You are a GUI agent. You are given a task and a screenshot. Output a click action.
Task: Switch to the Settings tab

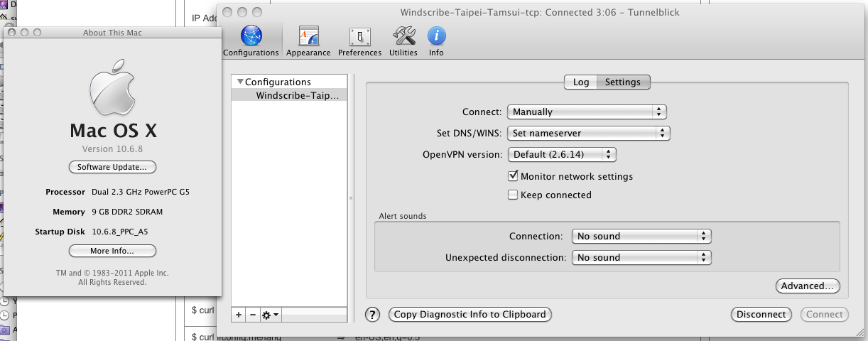(623, 82)
